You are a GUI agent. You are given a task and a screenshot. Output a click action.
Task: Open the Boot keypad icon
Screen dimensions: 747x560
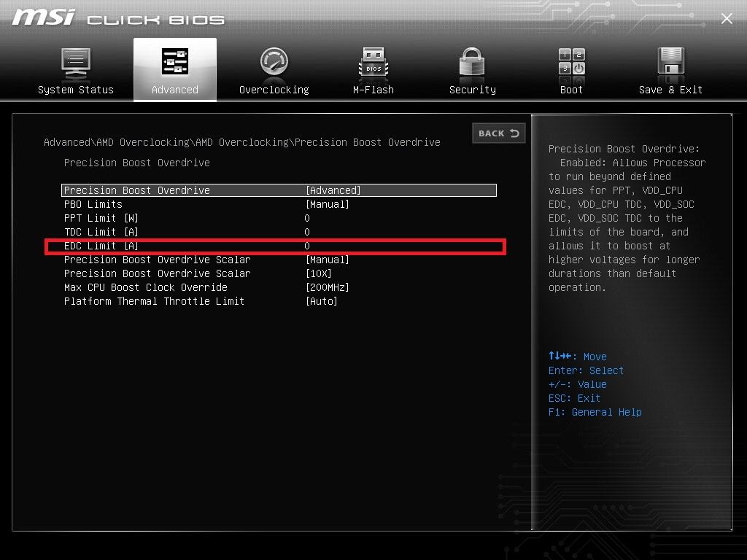[571, 62]
